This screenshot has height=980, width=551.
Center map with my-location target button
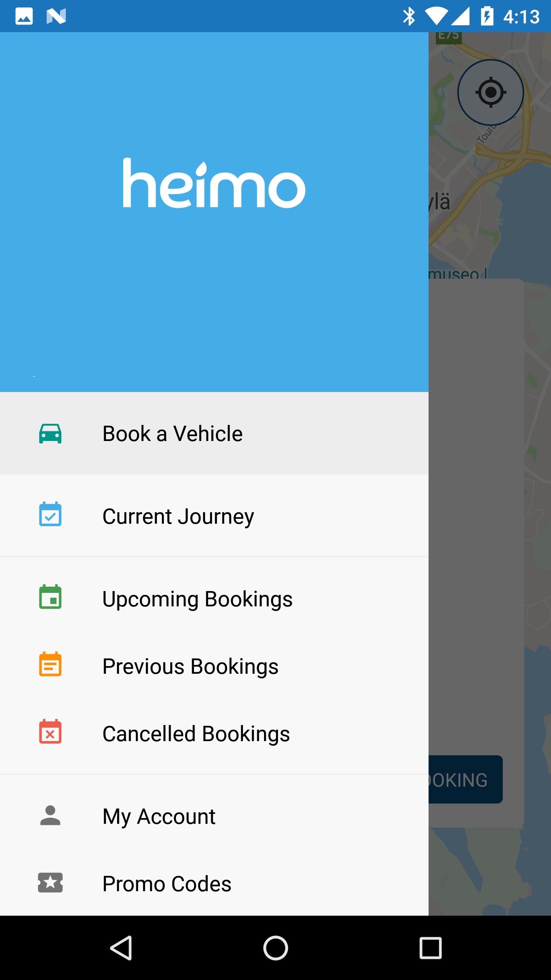[x=491, y=92]
